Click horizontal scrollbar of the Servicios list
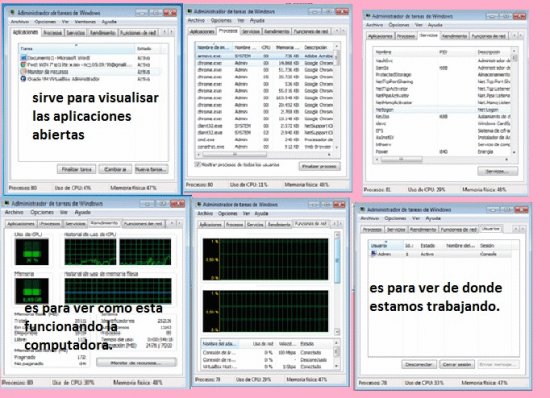The image size is (550, 398). pyautogui.click(x=442, y=160)
